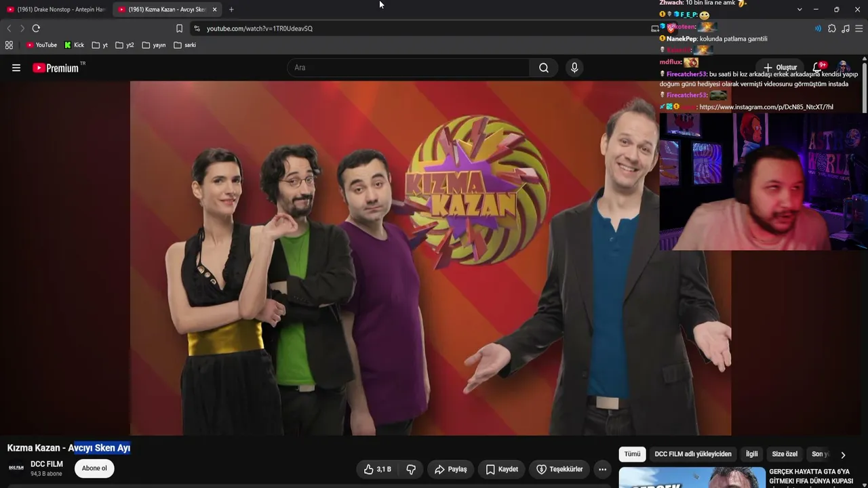This screenshot has width=868, height=488.
Task: Open the YouTube guide hamburger menu
Action: (16, 68)
